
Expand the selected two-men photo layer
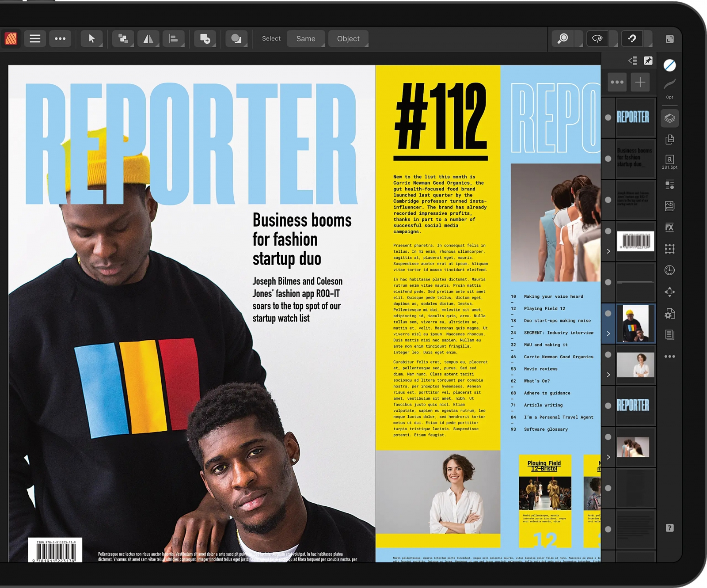pos(608,334)
